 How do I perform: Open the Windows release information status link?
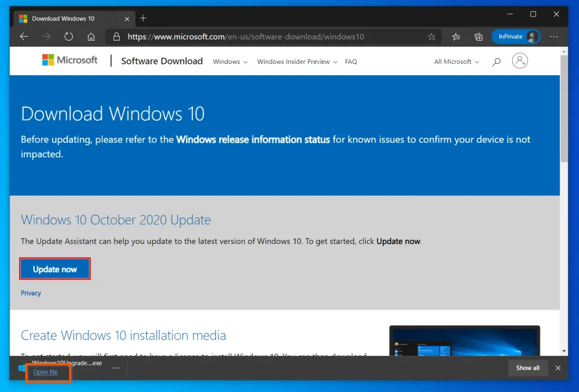[253, 140]
